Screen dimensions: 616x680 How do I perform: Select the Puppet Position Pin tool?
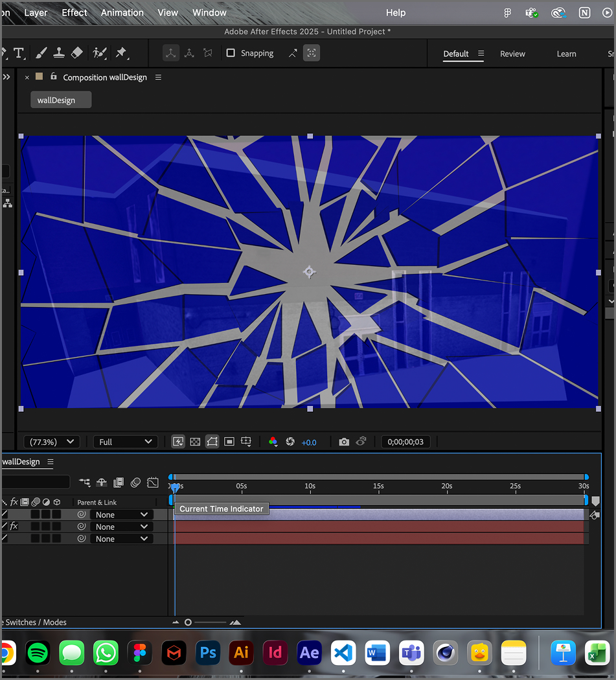120,52
